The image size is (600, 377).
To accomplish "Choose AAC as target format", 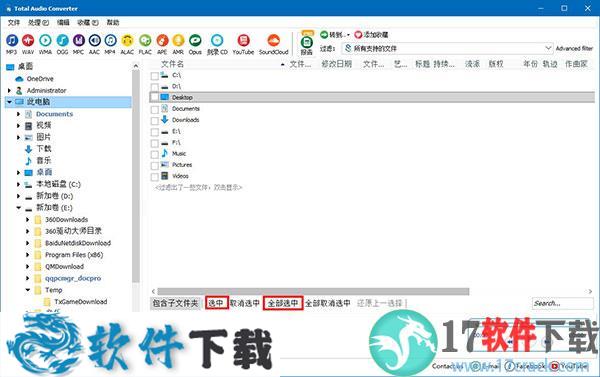I will point(95,44).
